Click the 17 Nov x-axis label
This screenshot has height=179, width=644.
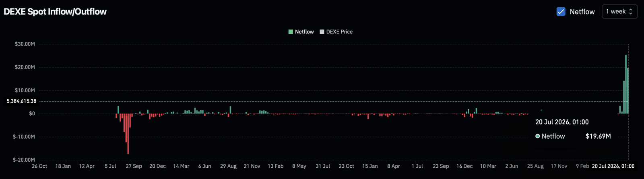point(559,166)
